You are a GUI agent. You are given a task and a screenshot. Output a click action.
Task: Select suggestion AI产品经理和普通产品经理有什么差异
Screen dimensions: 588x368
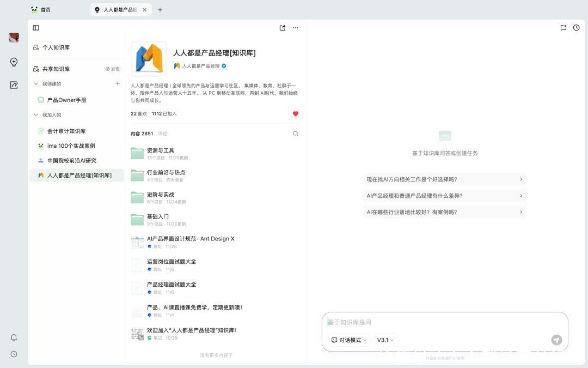point(445,196)
